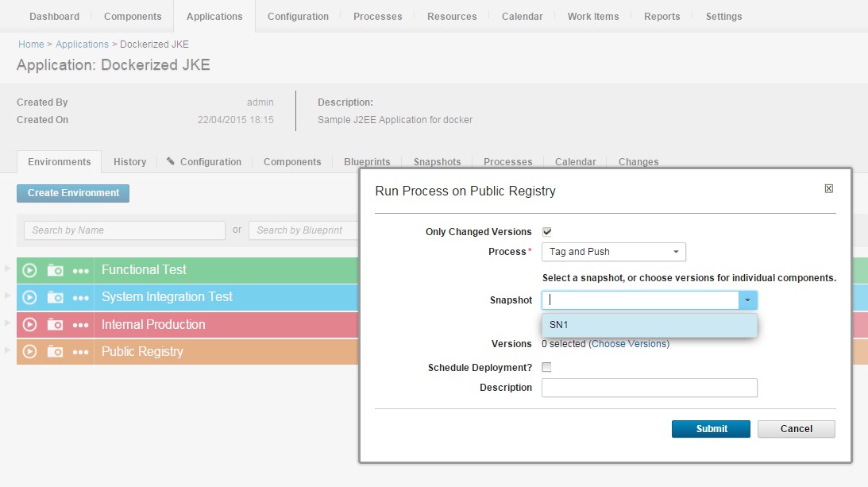Enable Schedule Deployment checkbox
This screenshot has width=868, height=487.
coord(547,367)
